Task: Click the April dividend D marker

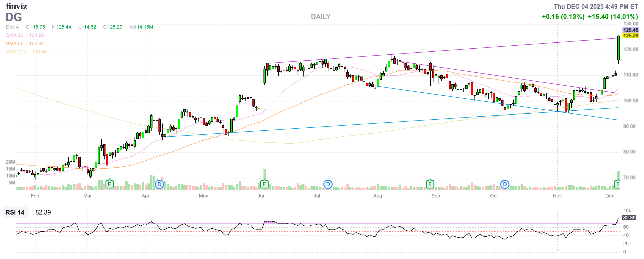Action: [x=159, y=185]
